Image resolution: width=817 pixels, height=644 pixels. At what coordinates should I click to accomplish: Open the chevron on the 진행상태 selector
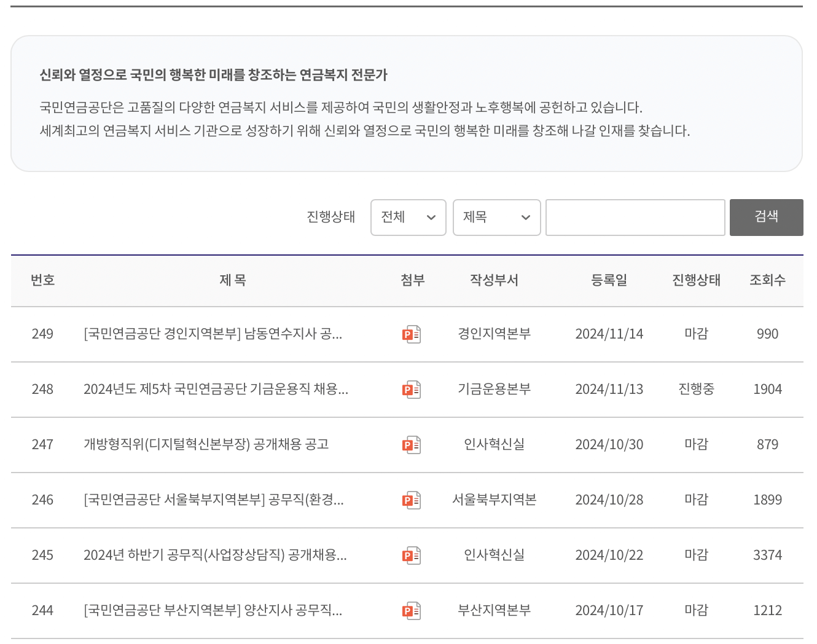(431, 218)
